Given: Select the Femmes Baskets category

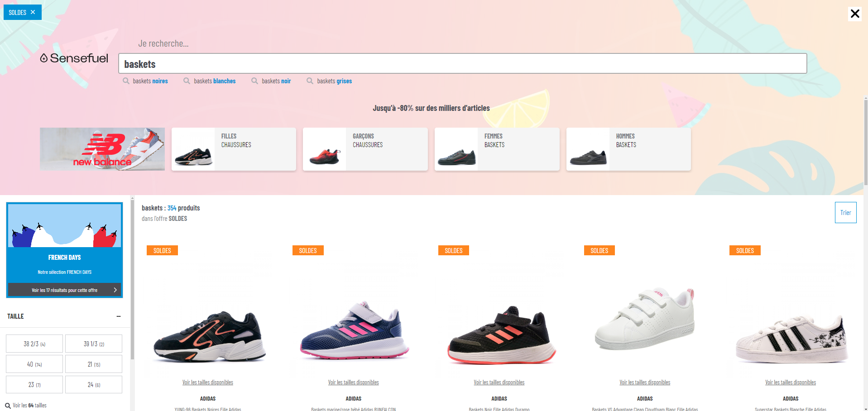Looking at the screenshot, I should click(497, 149).
